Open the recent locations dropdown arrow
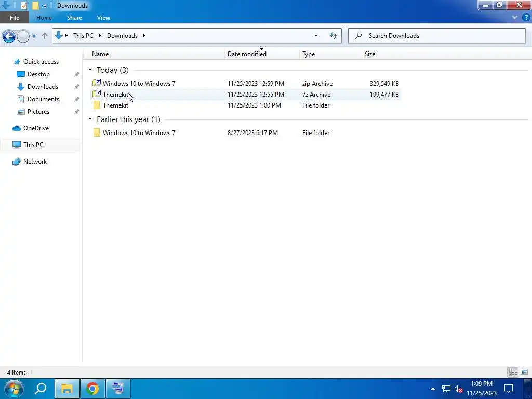 tap(34, 36)
